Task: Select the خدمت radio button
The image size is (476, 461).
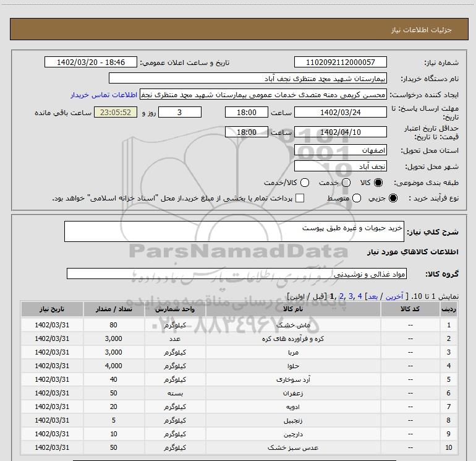Action: pos(346,183)
